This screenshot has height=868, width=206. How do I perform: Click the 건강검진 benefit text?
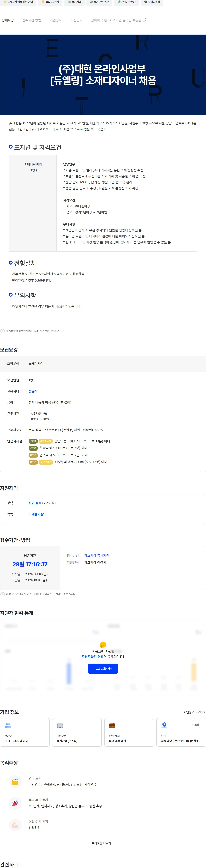click(34, 828)
